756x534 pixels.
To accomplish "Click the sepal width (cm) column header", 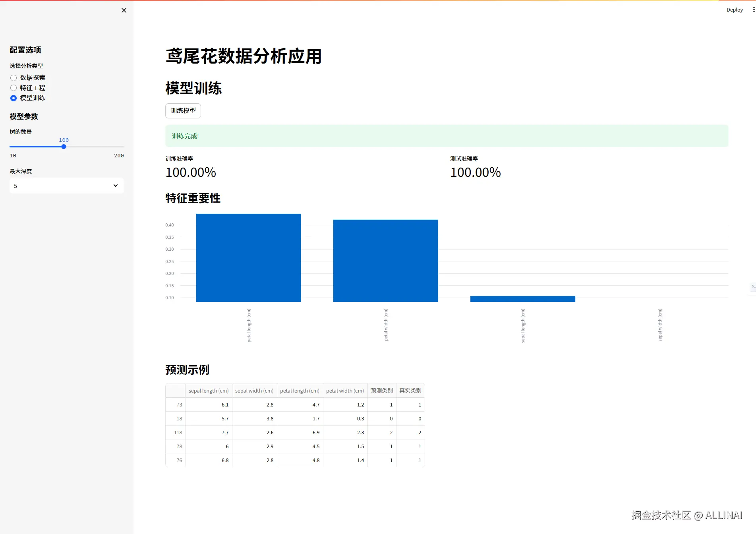I will [255, 391].
